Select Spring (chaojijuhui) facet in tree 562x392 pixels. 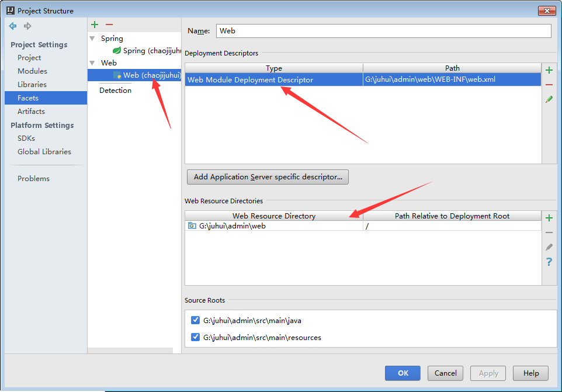point(147,50)
